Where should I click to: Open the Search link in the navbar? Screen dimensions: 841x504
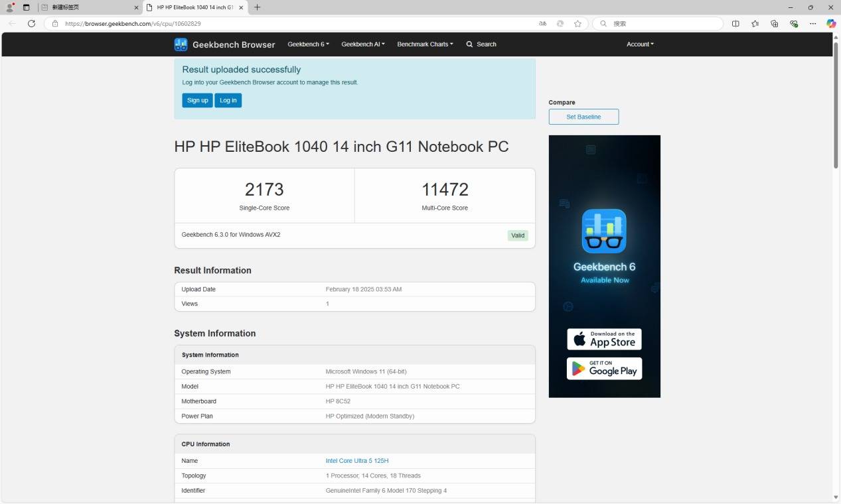pos(481,44)
